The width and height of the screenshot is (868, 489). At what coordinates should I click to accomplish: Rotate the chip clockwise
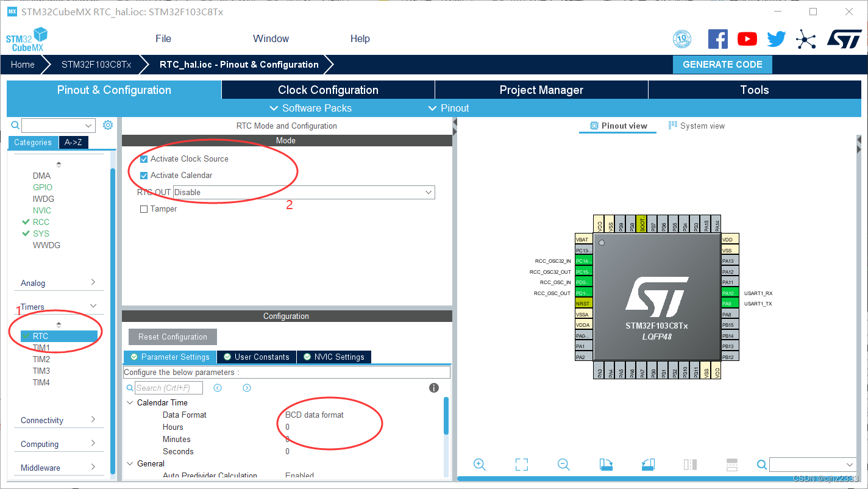click(606, 465)
